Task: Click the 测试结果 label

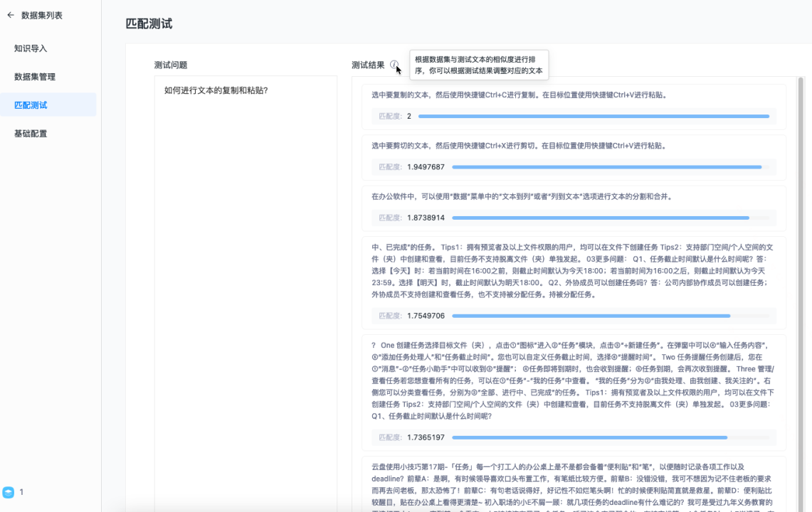Action: click(x=368, y=65)
